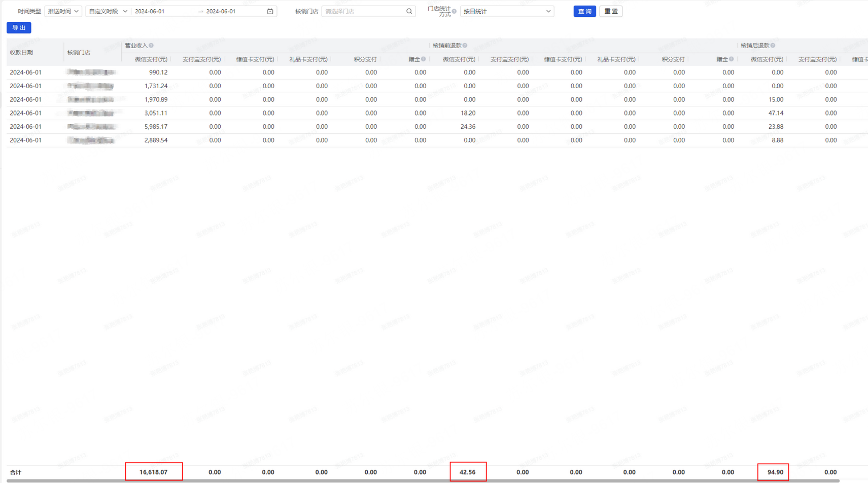
Task: Focus the 请选择门店 store selection field
Action: pyautogui.click(x=368, y=11)
